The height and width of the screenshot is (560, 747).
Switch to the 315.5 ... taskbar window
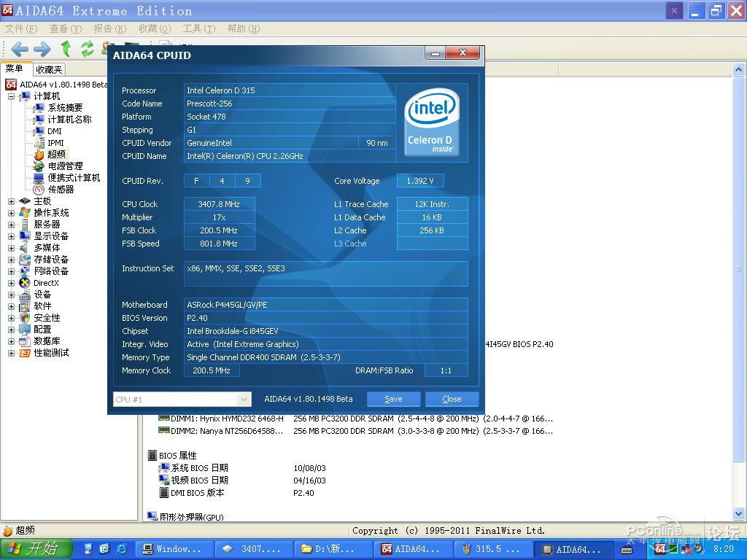pos(492,549)
